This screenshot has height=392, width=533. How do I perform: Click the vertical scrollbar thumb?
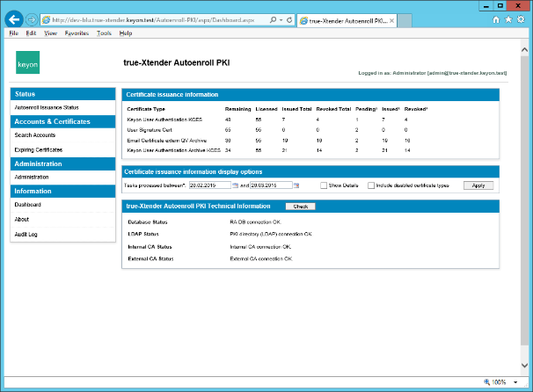pos(524,201)
